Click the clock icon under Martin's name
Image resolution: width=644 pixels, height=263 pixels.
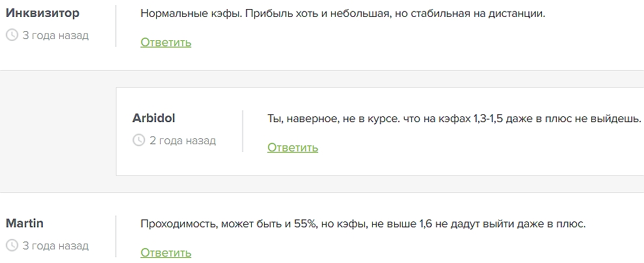coord(12,246)
